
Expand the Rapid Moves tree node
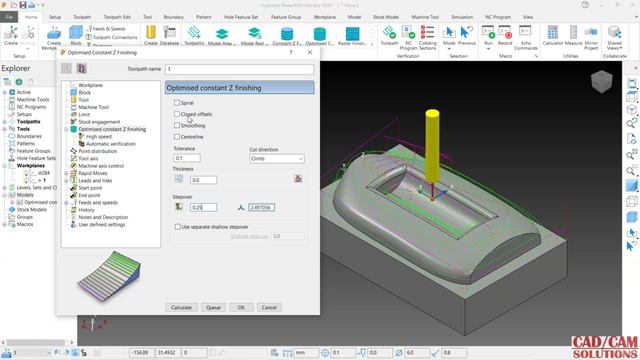(x=66, y=173)
